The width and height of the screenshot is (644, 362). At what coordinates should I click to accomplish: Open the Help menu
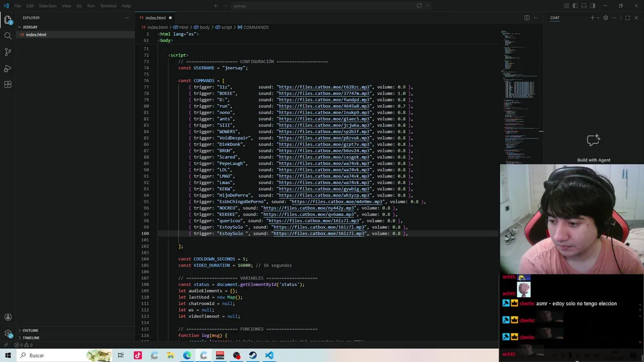click(x=126, y=6)
